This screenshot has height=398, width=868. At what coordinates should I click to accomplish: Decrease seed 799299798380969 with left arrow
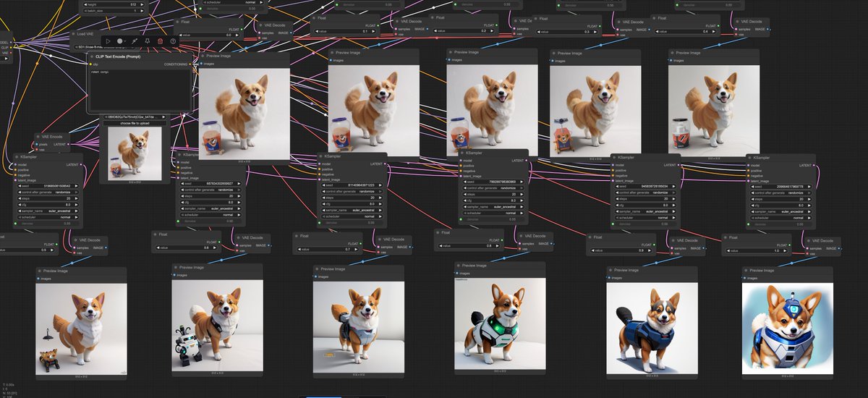click(465, 182)
